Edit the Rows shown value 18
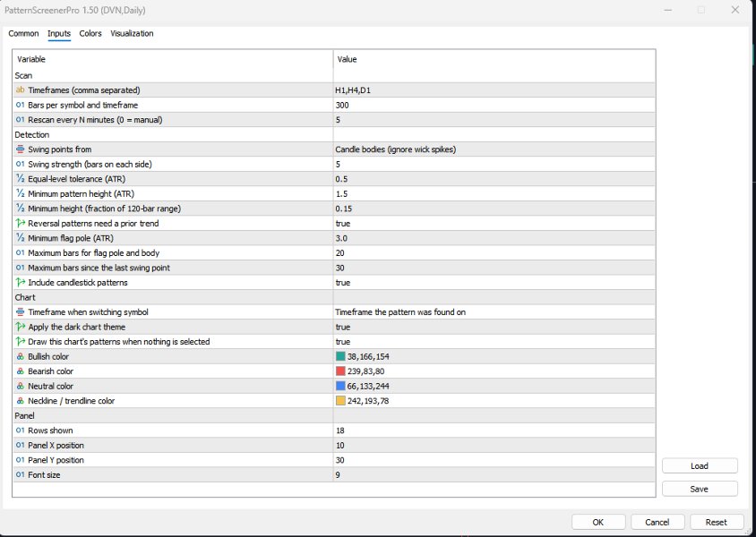Image resolution: width=756 pixels, height=537 pixels. 494,430
